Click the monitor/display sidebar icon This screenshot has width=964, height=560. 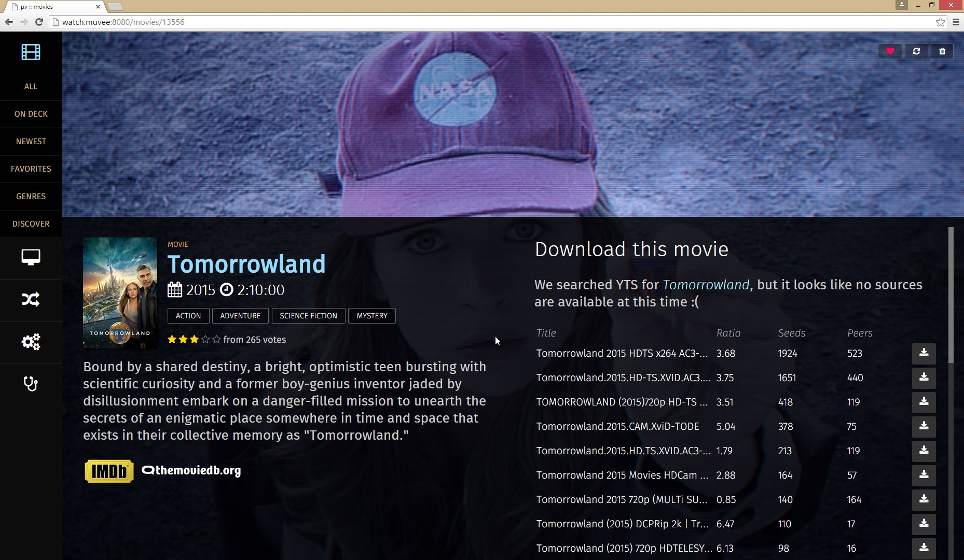pos(31,257)
